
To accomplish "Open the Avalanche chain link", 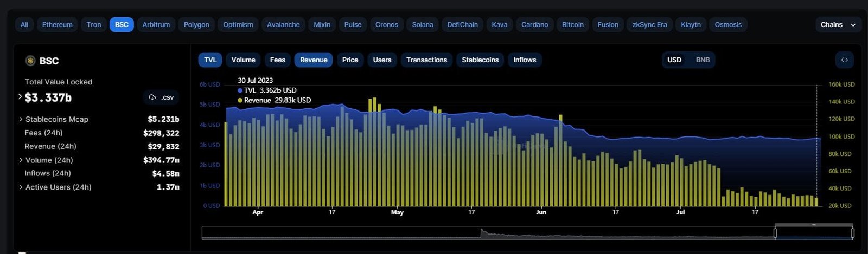I will 283,24.
